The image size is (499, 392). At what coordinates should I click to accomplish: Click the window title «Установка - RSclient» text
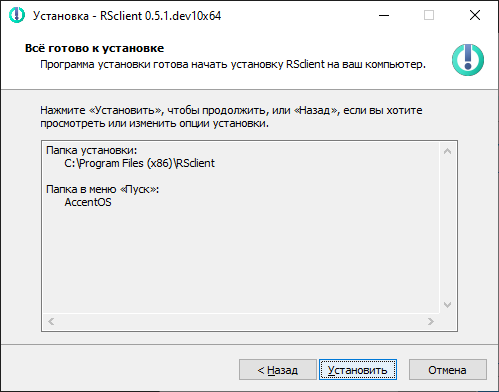[x=127, y=16]
